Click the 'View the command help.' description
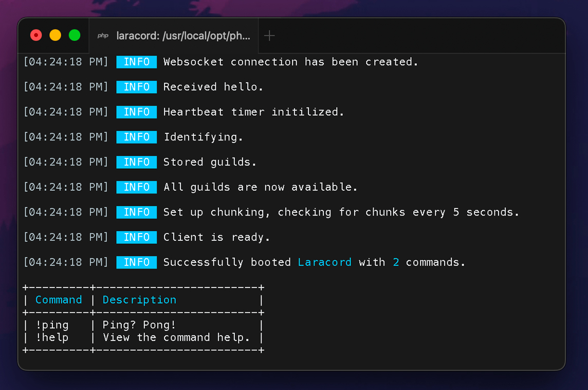The image size is (588, 390). (x=176, y=338)
